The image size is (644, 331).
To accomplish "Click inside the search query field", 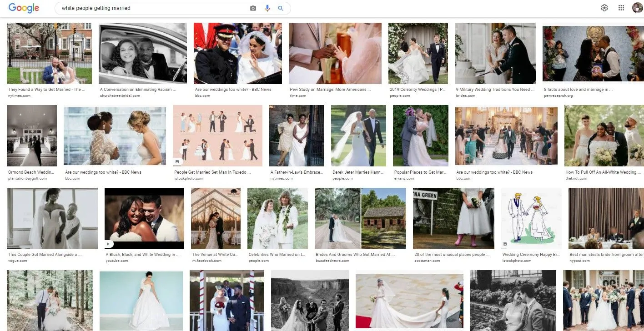I will [136, 8].
